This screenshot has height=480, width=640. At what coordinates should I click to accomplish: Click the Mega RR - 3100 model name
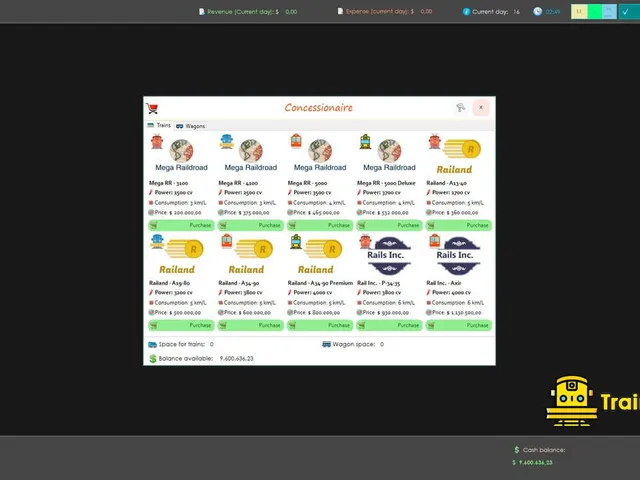tap(169, 183)
